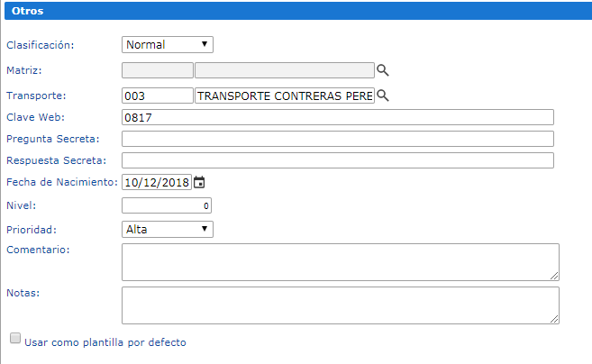Focus the Nivel number field
This screenshot has height=364, width=592.
[x=167, y=206]
